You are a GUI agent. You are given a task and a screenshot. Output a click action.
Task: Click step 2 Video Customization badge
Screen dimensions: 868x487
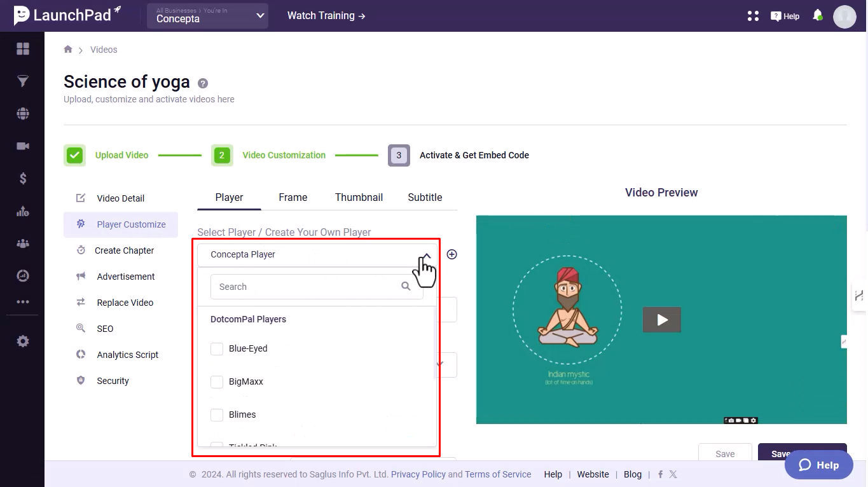[x=222, y=155]
